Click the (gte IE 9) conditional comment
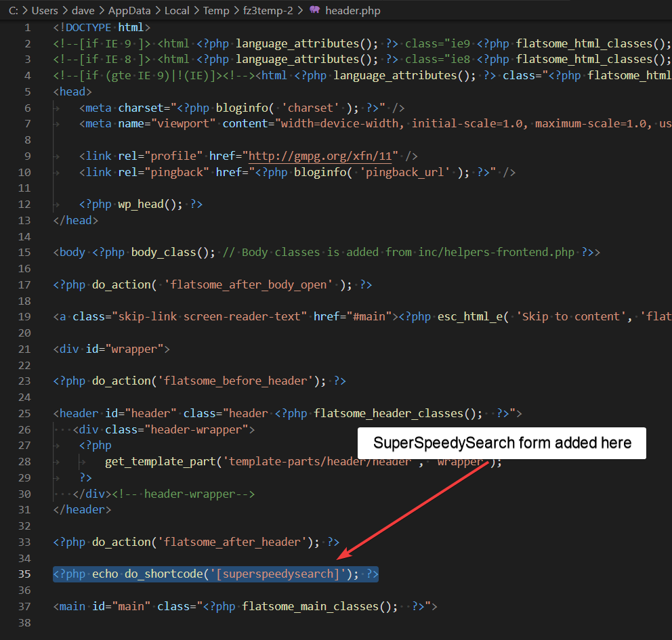 tap(138, 76)
